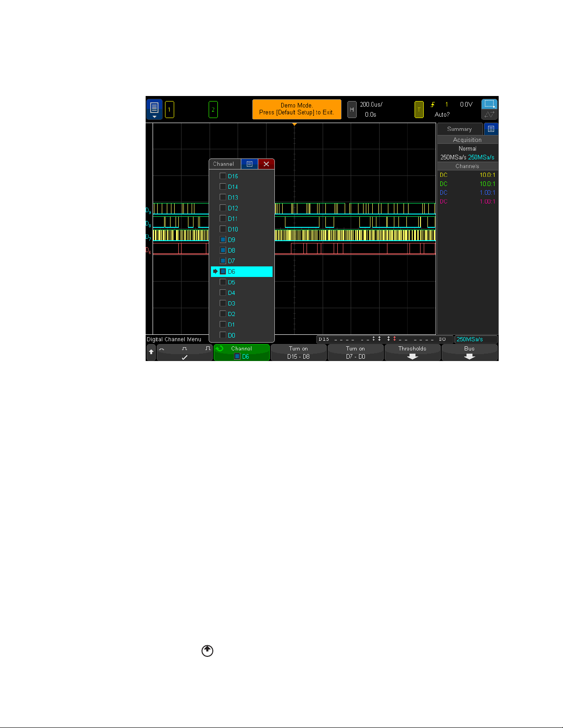Screen dimensions: 563x728
Task: Click the rising edge trigger symbol
Action: (432, 105)
